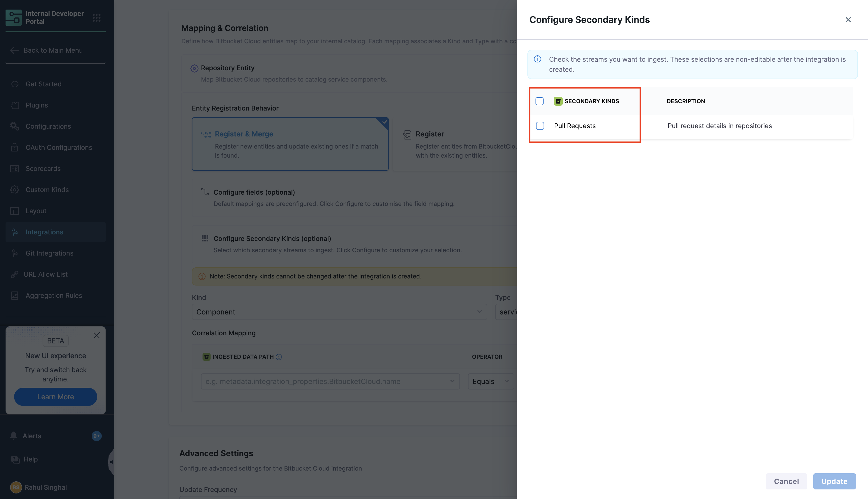Click the Ingested Data Path input field

330,381
